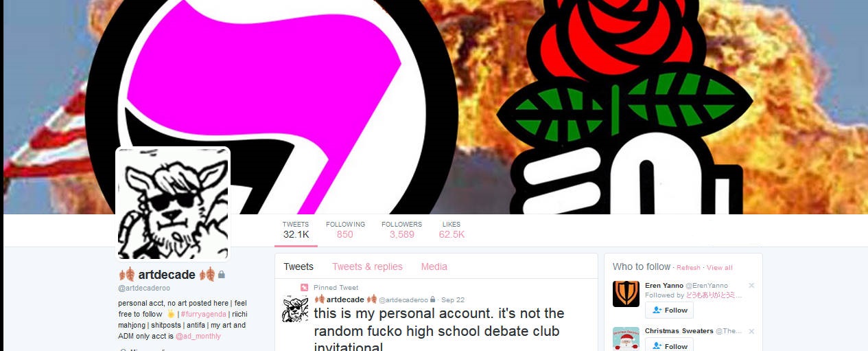Follow Christmas Sweaters account
The height and width of the screenshot is (351, 868).
coord(669,346)
